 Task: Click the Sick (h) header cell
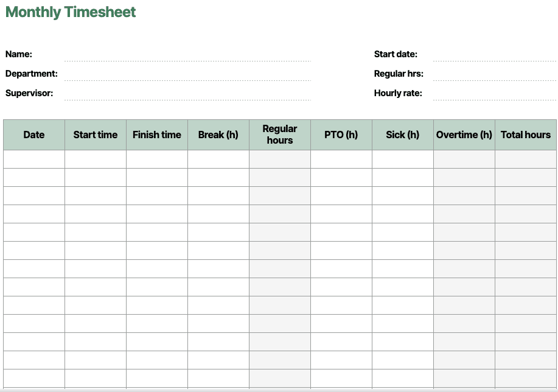403,135
